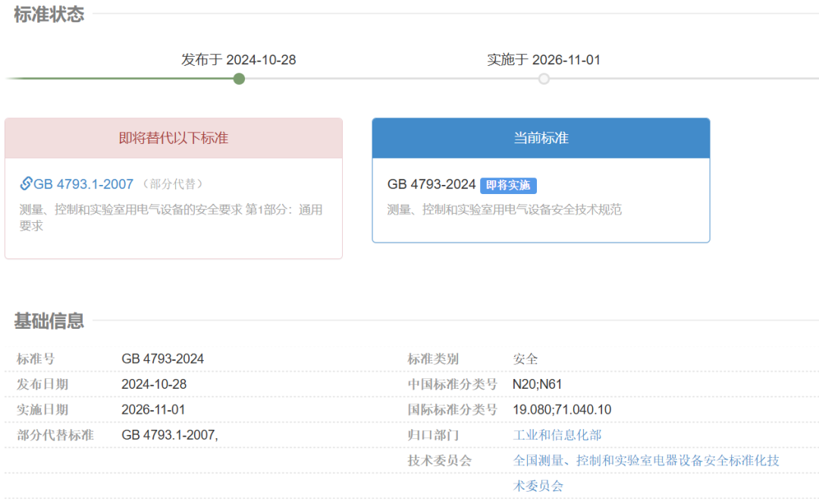The width and height of the screenshot is (819, 504).
Task: Click the green progress dot under 发布于 2024-10-28
Action: click(239, 78)
